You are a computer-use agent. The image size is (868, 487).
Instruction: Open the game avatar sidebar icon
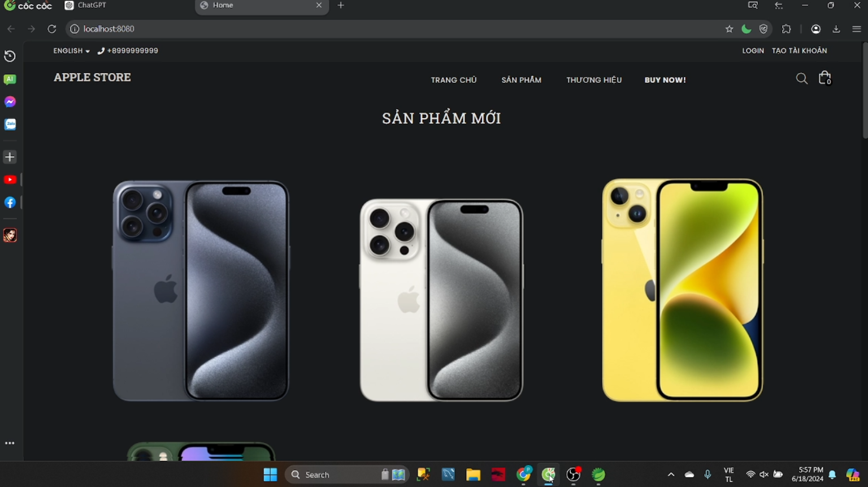[10, 235]
